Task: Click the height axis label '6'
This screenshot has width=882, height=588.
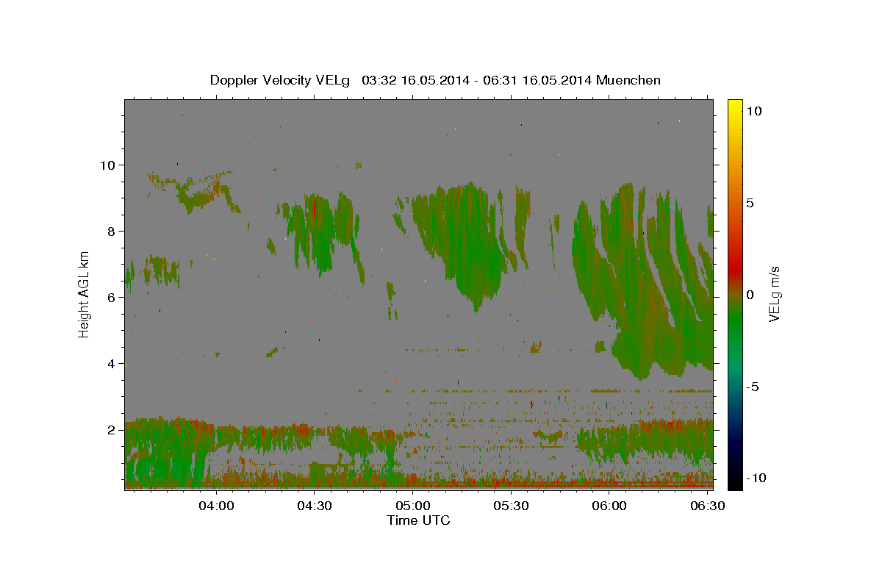Action: point(110,297)
